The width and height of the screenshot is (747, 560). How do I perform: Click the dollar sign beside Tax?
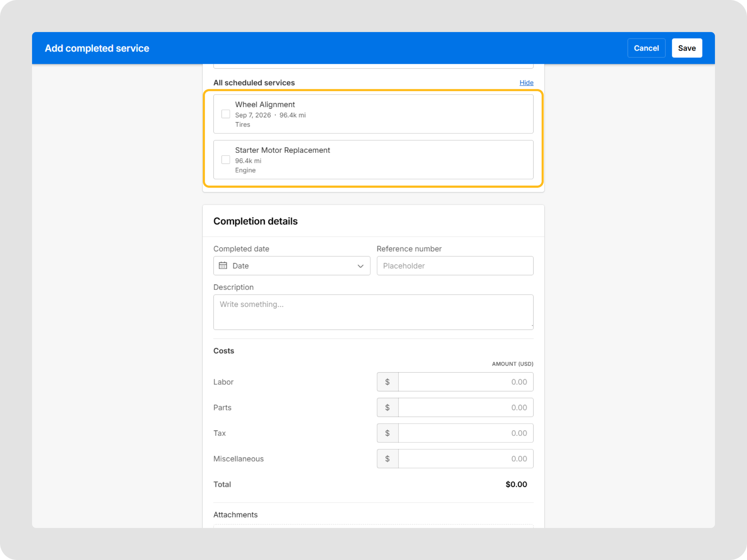point(387,433)
